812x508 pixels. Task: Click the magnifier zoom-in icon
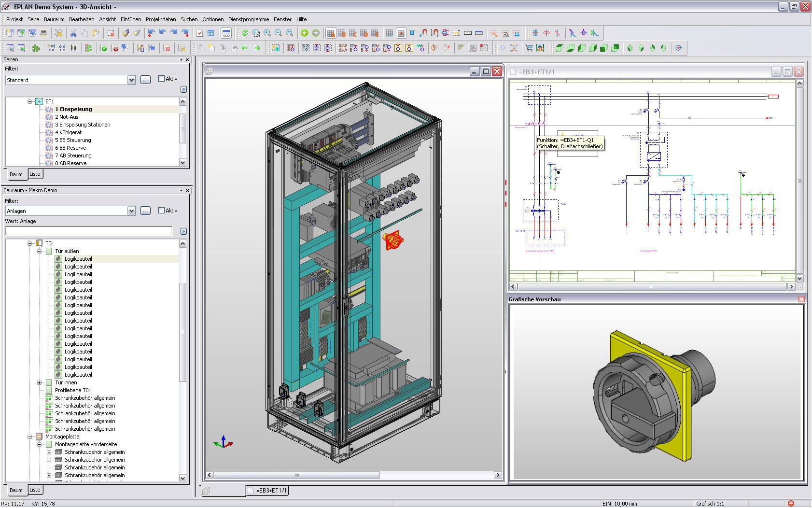coord(267,33)
